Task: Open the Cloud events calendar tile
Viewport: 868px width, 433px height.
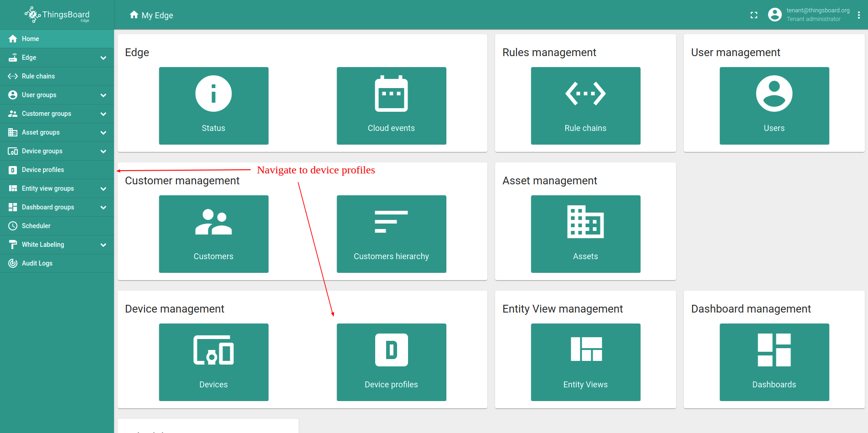Action: (x=391, y=105)
